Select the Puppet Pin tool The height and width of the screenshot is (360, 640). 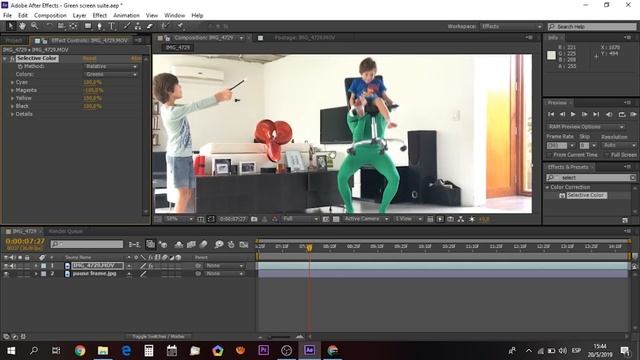click(x=180, y=26)
